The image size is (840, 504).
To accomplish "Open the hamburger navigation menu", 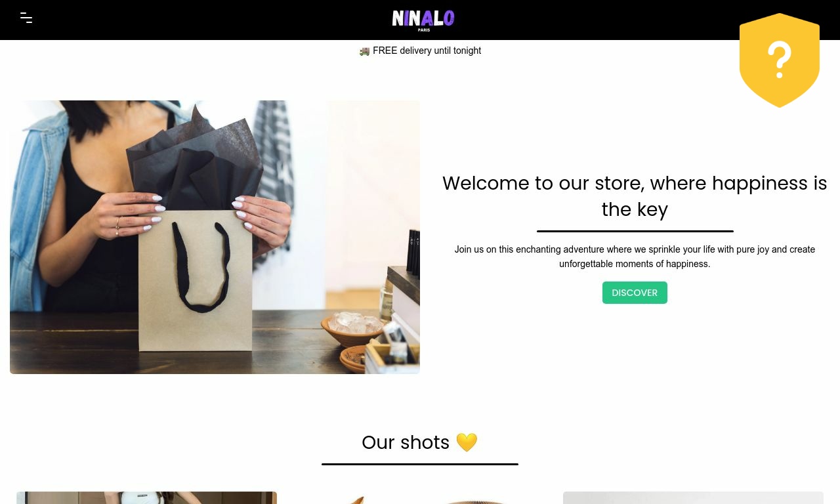I will tap(26, 18).
